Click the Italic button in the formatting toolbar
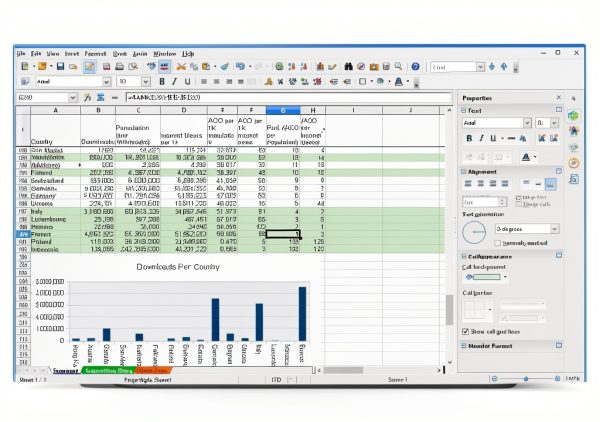This screenshot has width=600, height=422. pos(174,81)
